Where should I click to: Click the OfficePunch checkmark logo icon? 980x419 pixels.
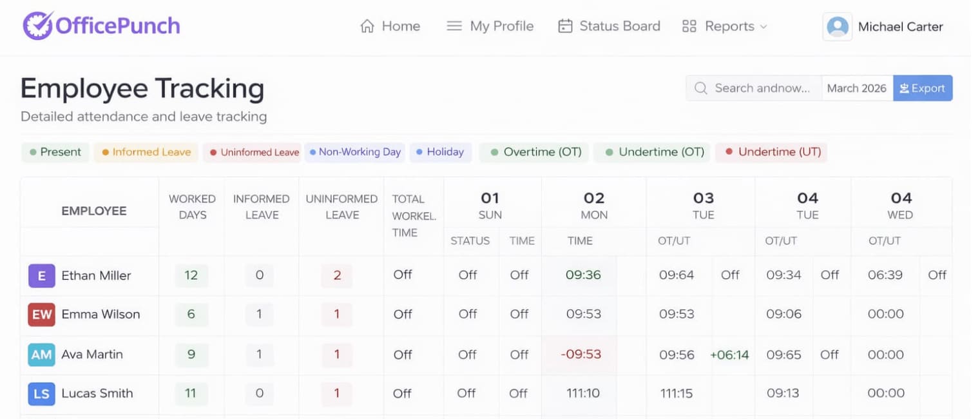tap(37, 26)
